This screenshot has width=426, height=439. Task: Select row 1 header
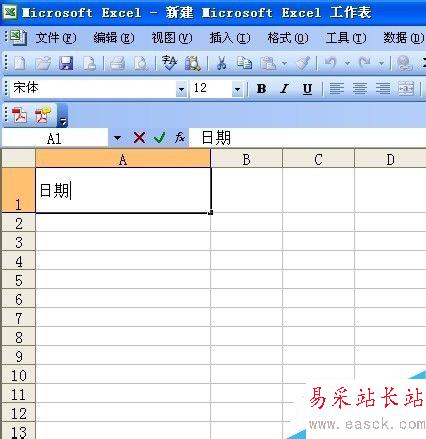coord(18,190)
